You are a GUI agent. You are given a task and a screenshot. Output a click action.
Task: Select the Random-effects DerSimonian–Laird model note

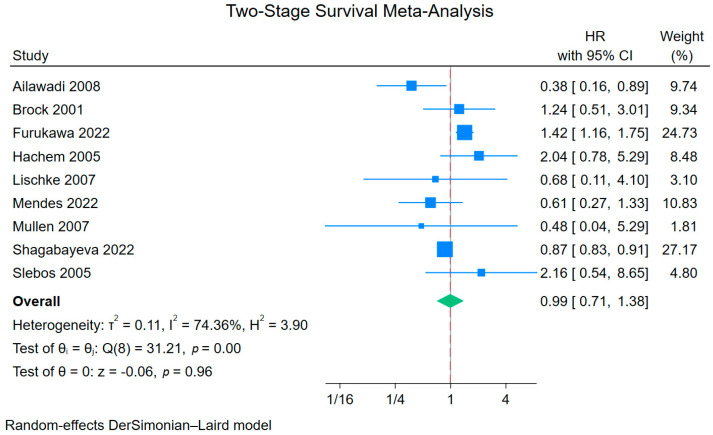coord(138,425)
